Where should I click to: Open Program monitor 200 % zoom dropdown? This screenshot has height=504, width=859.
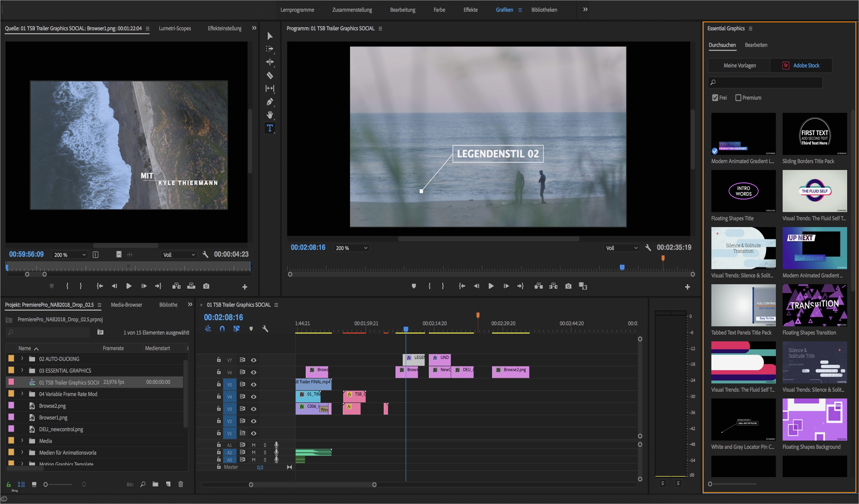(x=351, y=248)
